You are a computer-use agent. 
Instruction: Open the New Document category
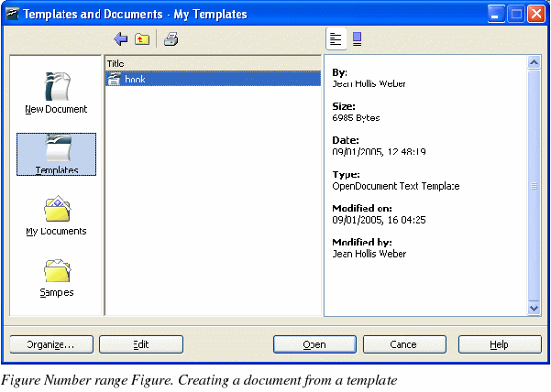56,90
